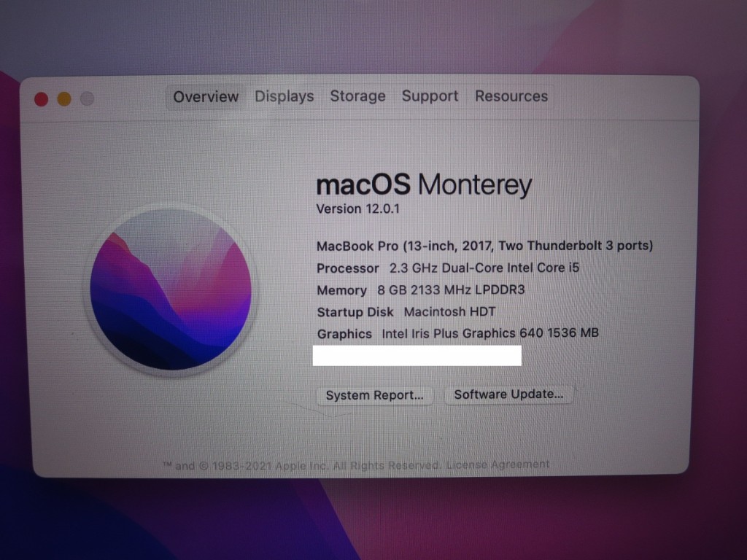Click the white redacted serial number bar
This screenshot has height=560, width=747.
417,356
